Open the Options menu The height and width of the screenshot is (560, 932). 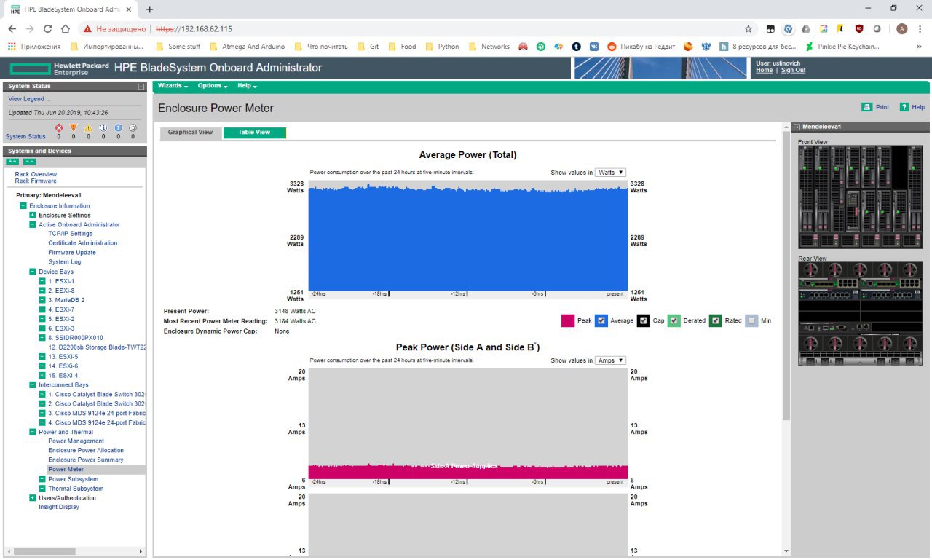[x=213, y=86]
